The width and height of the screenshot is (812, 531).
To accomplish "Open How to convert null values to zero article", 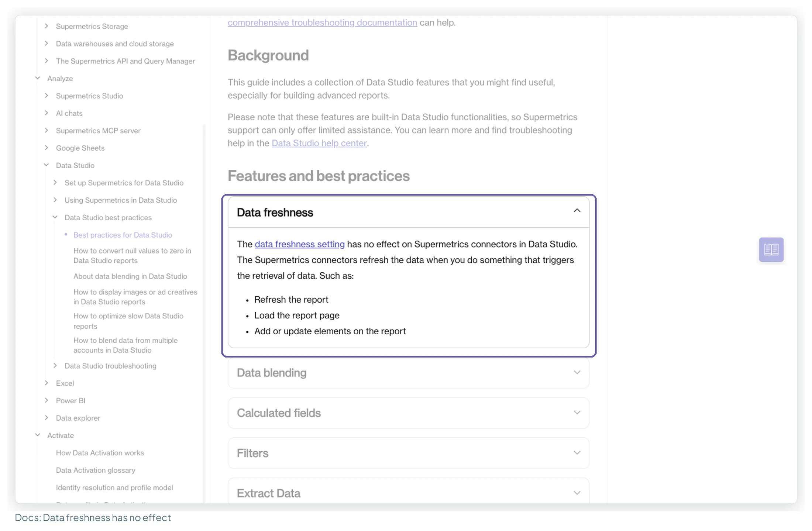I will pyautogui.click(x=132, y=255).
